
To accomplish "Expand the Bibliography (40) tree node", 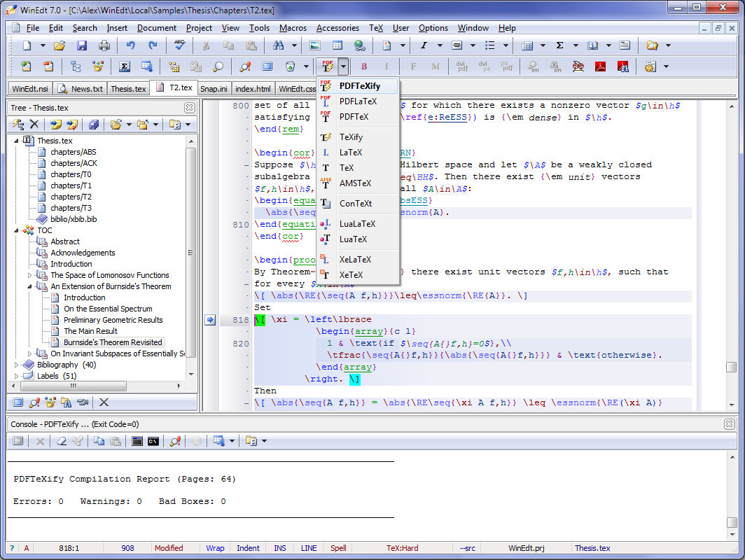I will coord(18,365).
